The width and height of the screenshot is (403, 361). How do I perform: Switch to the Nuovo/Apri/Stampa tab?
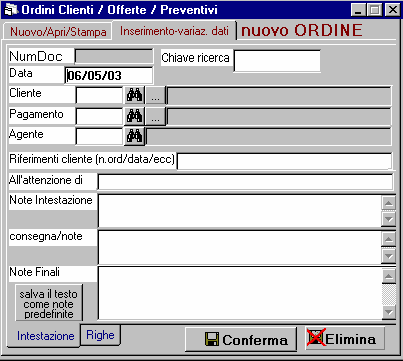tap(58, 32)
